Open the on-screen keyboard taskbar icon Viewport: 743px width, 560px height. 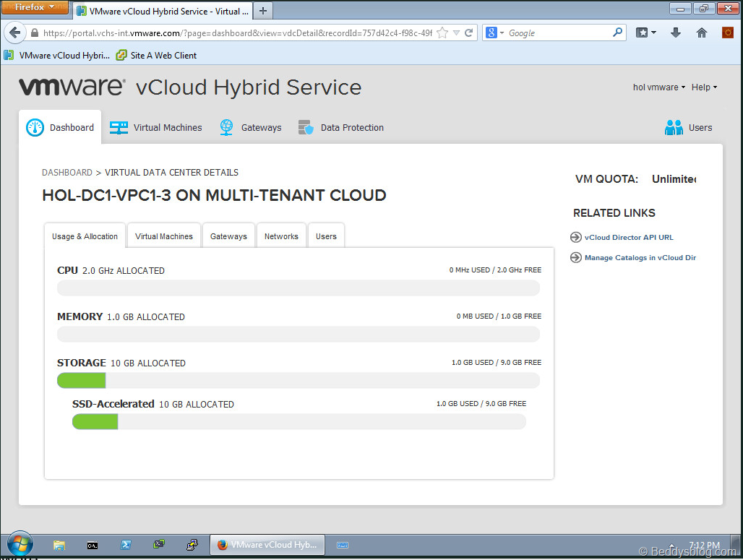(x=343, y=546)
